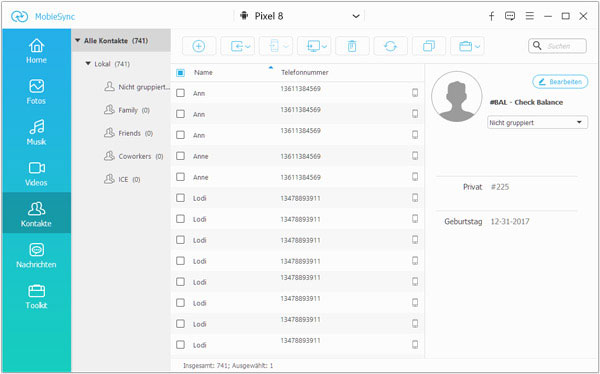Select the ICE group
The image size is (600, 374).
click(x=122, y=179)
